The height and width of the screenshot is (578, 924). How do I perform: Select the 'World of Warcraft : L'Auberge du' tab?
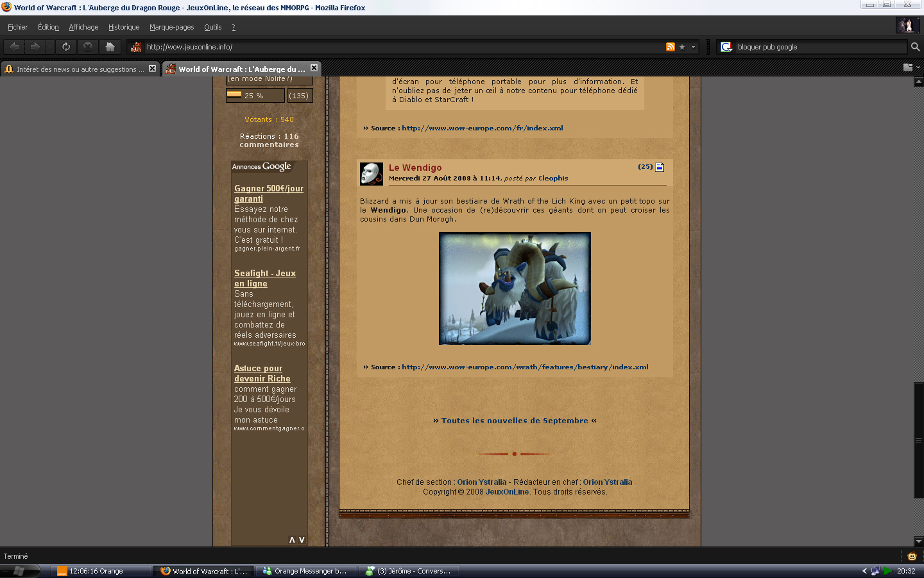click(x=241, y=69)
